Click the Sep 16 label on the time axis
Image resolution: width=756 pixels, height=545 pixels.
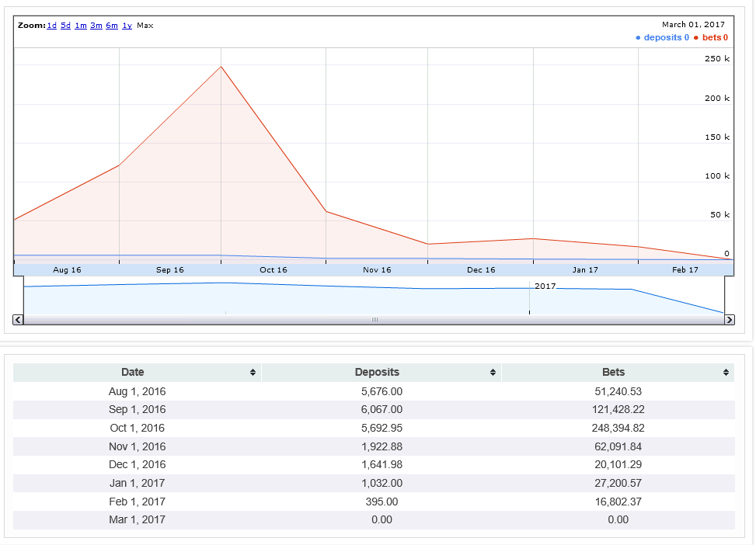[x=169, y=270]
